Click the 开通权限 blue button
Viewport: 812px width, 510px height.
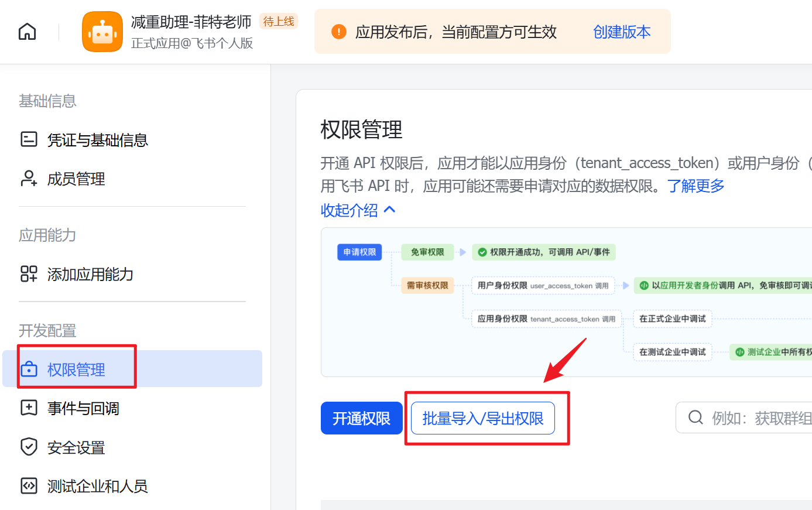tap(362, 418)
